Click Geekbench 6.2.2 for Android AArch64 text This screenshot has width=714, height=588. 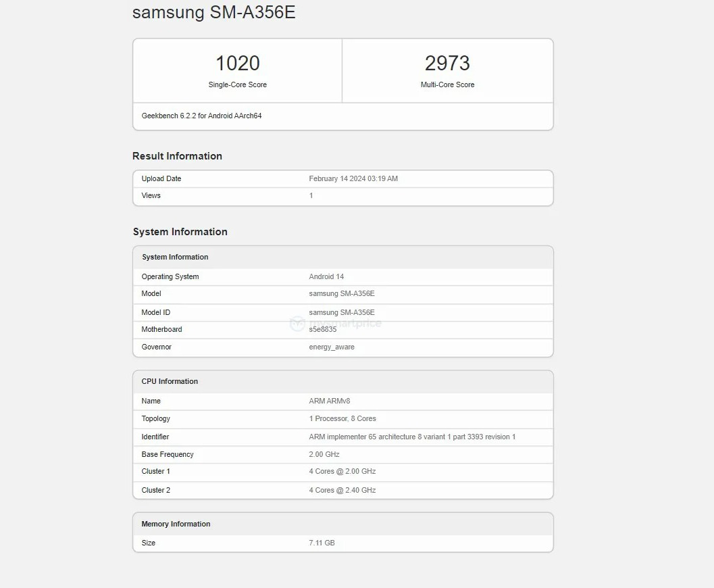(x=201, y=116)
